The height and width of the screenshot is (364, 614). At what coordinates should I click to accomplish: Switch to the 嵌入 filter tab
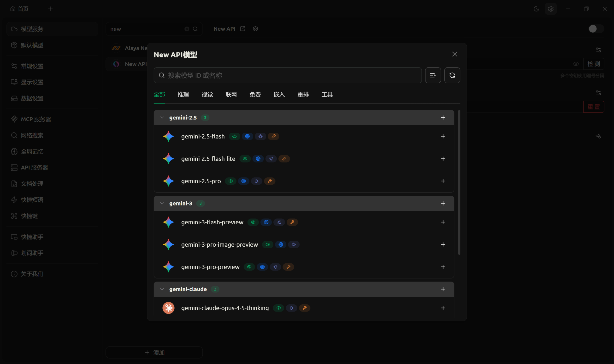279,95
